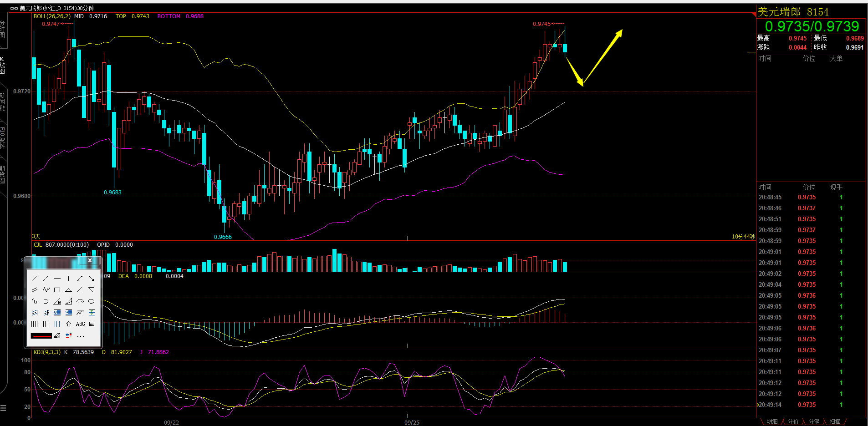868x426 pixels.
Task: Click the 3天 range label
Action: [x=36, y=237]
